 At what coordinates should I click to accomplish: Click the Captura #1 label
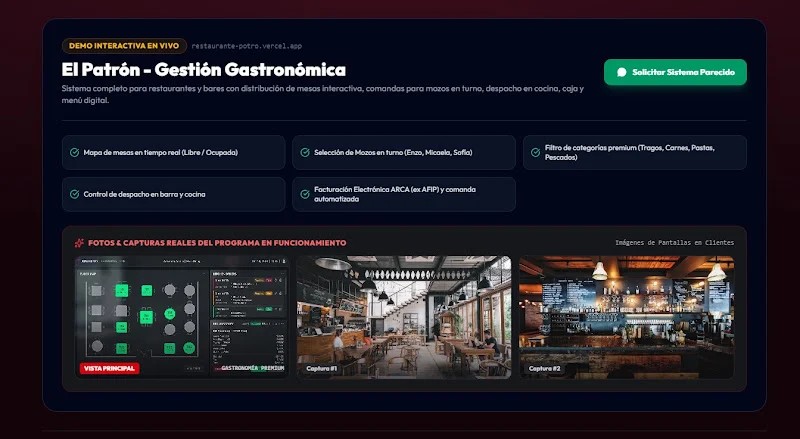321,368
